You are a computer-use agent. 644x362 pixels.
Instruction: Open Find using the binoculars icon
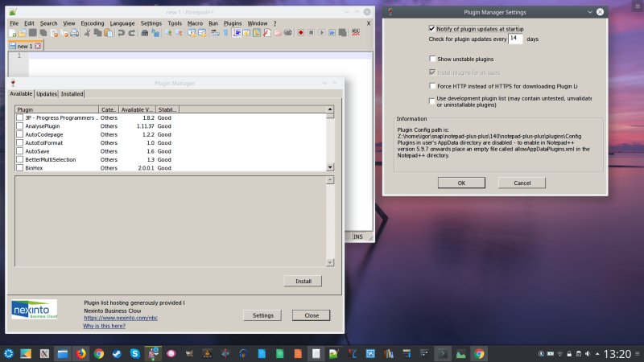pyautogui.click(x=145, y=33)
